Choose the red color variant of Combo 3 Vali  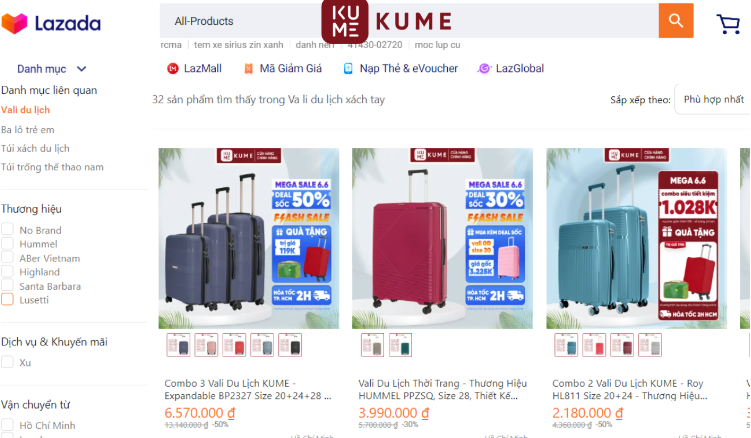pos(234,345)
